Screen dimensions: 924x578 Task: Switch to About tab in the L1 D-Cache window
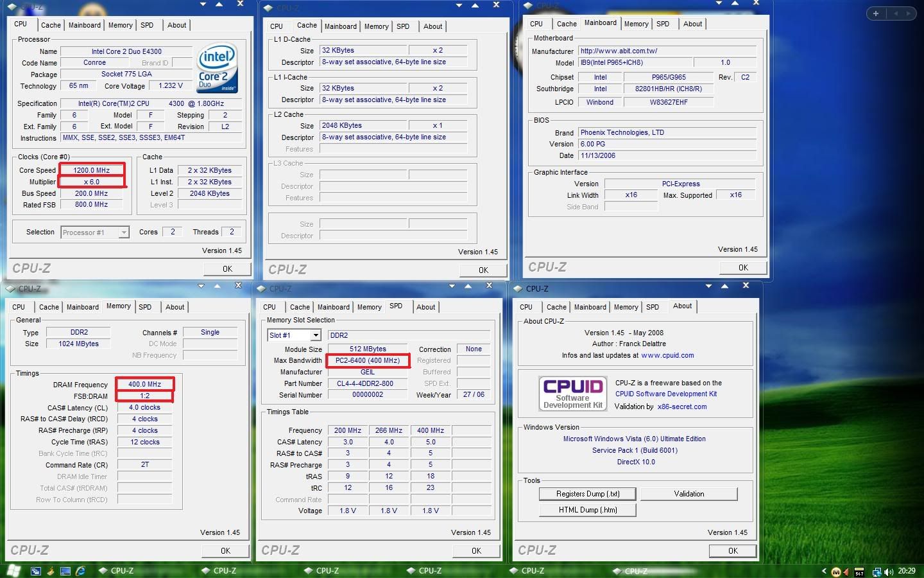(x=433, y=26)
